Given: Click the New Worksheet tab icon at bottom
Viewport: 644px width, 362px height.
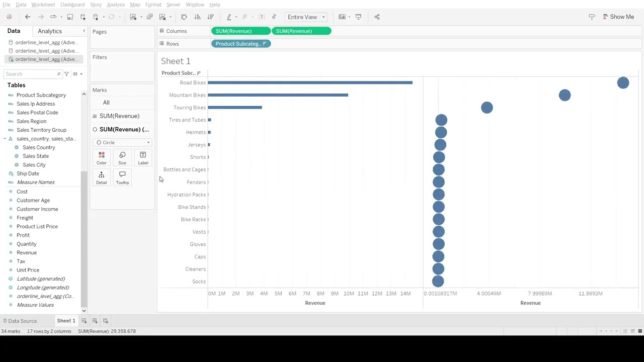Looking at the screenshot, I should tap(84, 321).
